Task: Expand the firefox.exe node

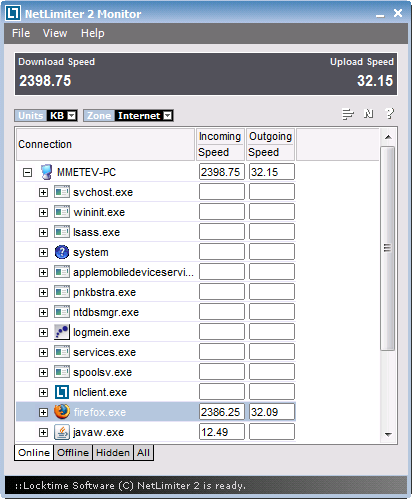Action: click(43, 412)
